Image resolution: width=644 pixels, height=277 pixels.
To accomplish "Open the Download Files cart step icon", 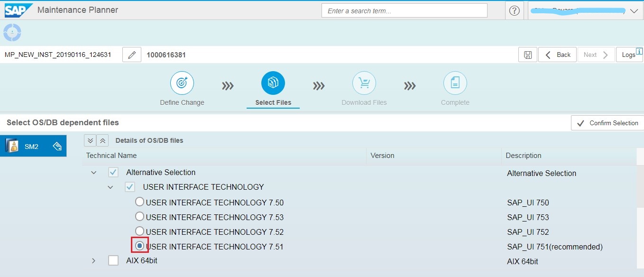I will [364, 82].
